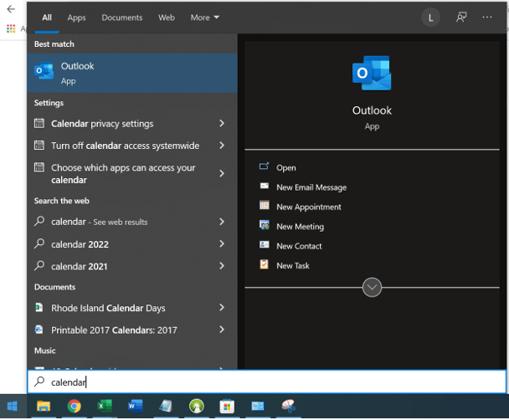509x420 pixels.
Task: Open the Snipping Tool taskbar icon
Action: click(x=288, y=407)
